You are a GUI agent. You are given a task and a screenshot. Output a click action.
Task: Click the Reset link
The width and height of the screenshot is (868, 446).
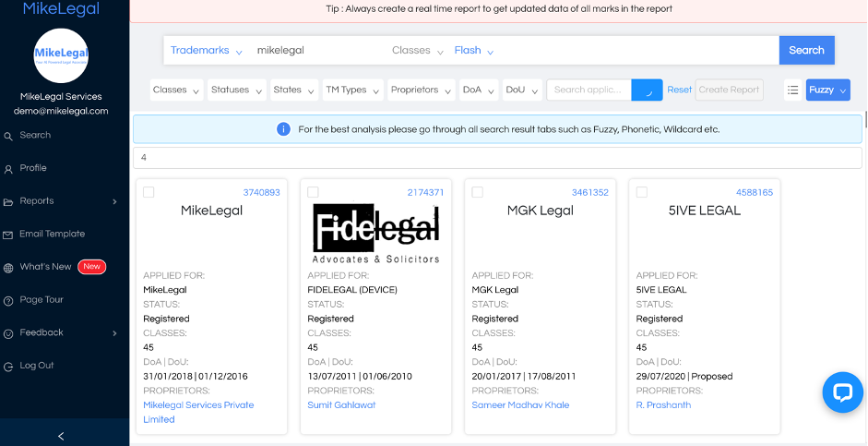point(679,90)
